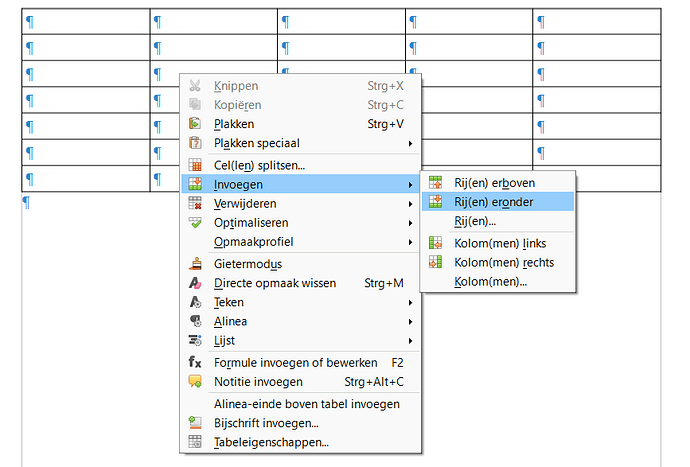Viewport: 690px width, 467px height.
Task: Click the Optimaliseren checkmark icon
Action: (x=195, y=223)
